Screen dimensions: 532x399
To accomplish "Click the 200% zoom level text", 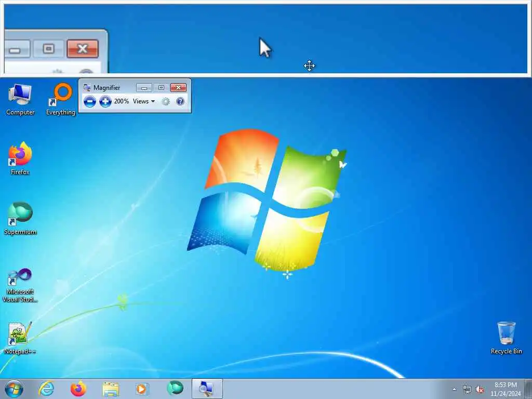I will click(121, 101).
